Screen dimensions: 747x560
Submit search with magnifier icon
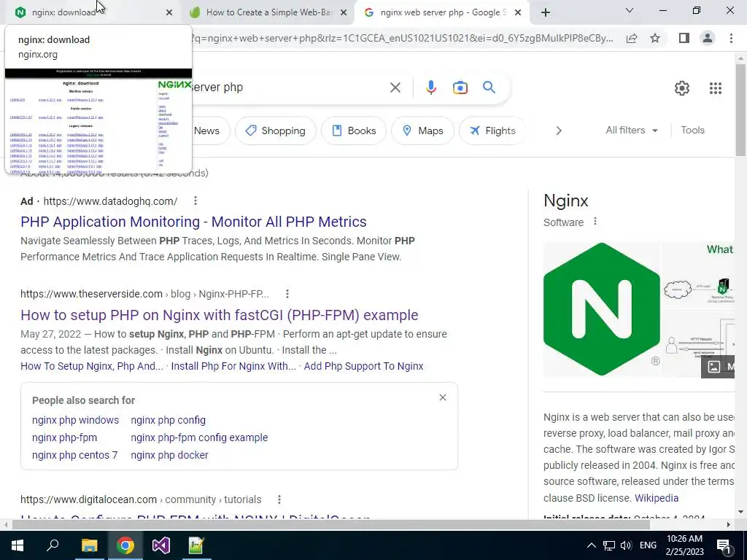(489, 87)
